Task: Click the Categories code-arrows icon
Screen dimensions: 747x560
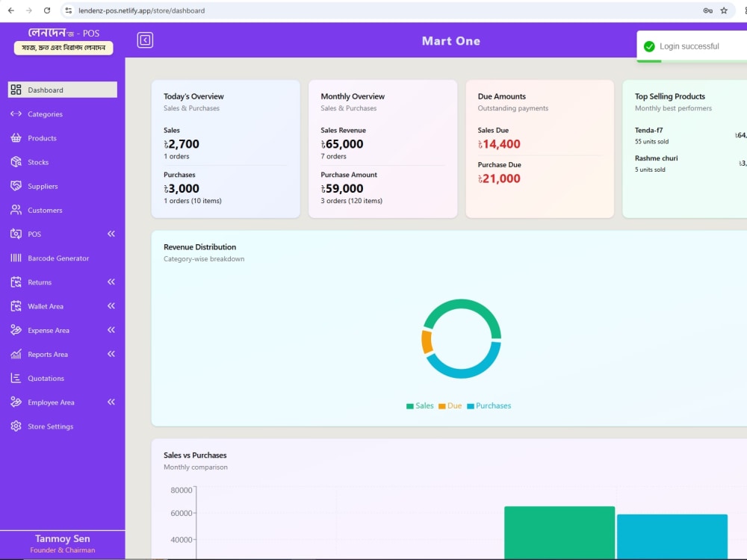Action: 16,113
